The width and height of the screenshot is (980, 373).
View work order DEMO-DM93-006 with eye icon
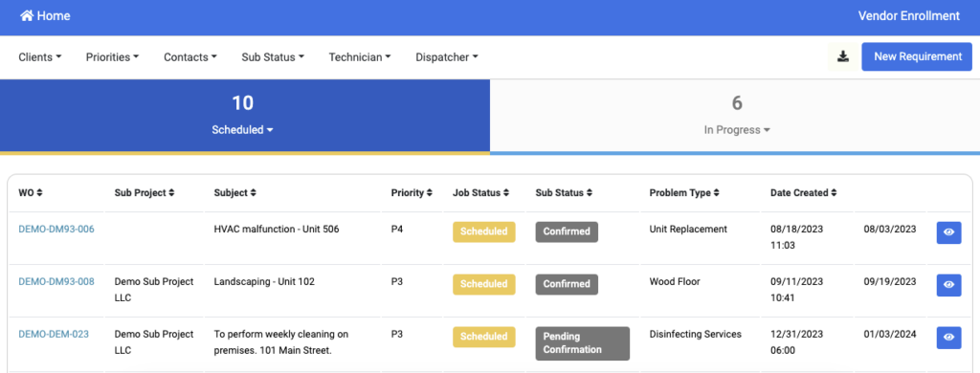pos(948,232)
